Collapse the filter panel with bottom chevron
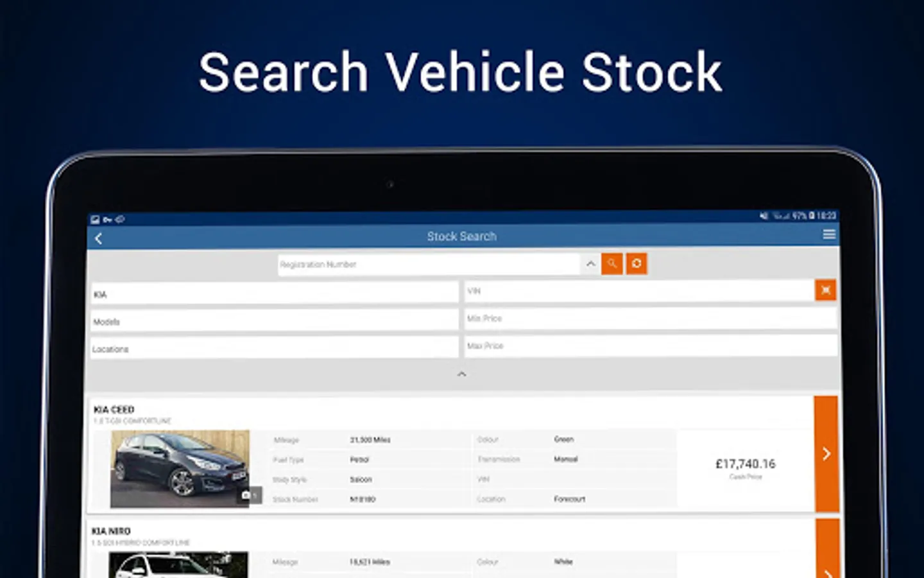Screen dimensions: 924x578 [461, 374]
